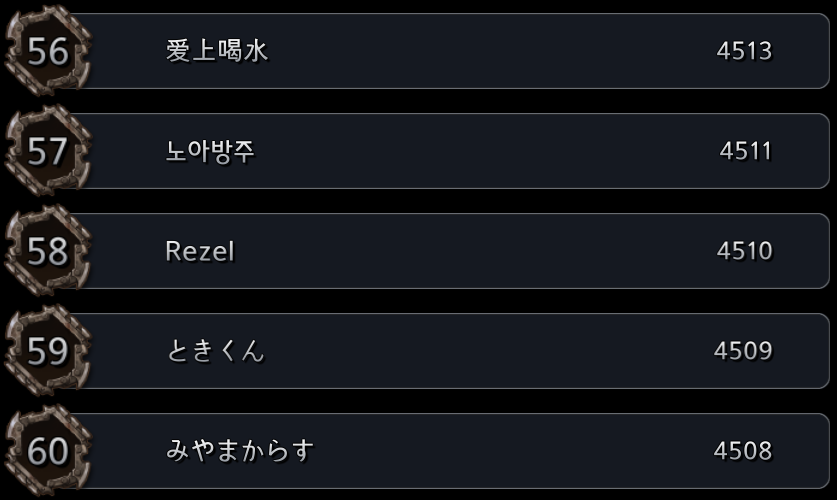The image size is (837, 500).
Task: Click the rank 57 badge icon
Action: 48,150
